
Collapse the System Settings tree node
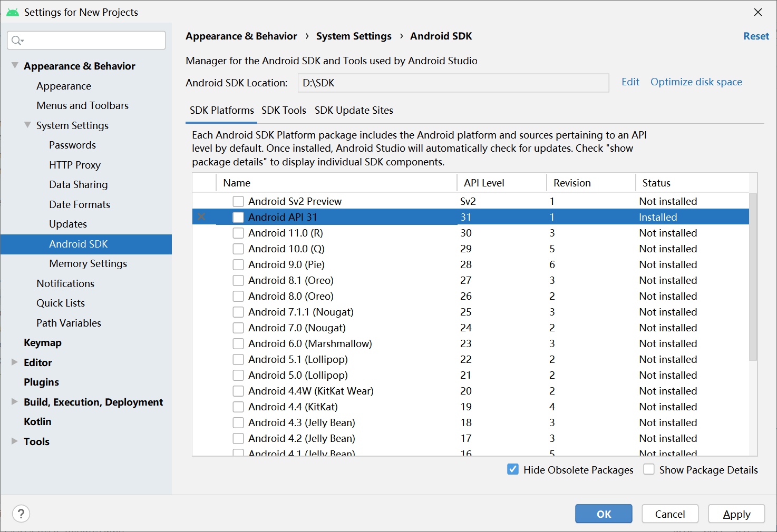pos(27,125)
